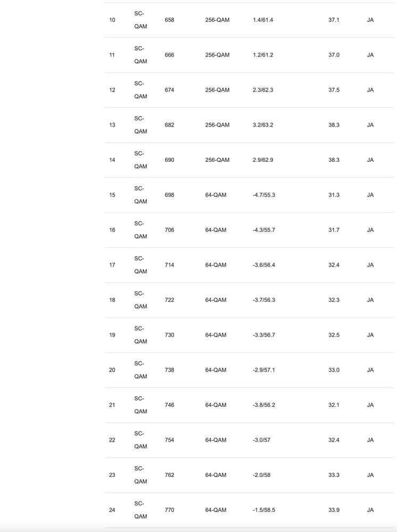Click the -4.7/55.3 power level cell
The height and width of the screenshot is (532, 397).
tap(264, 195)
